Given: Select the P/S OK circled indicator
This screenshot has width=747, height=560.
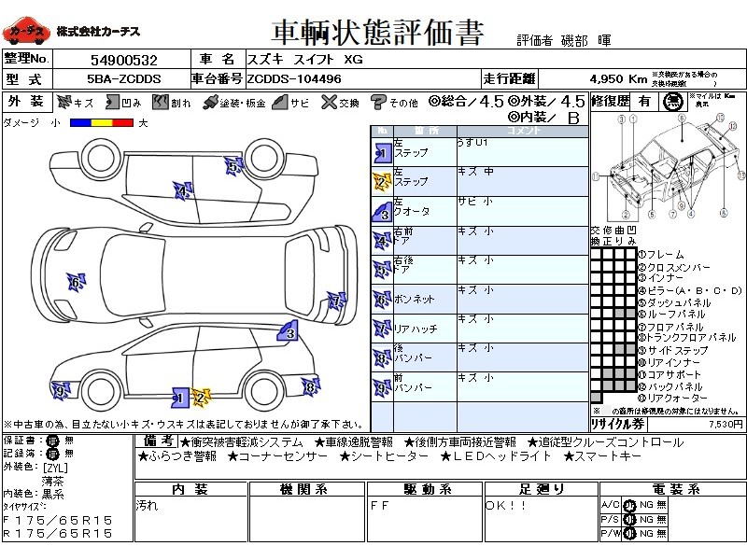Looking at the screenshot, I should pyautogui.click(x=629, y=520).
